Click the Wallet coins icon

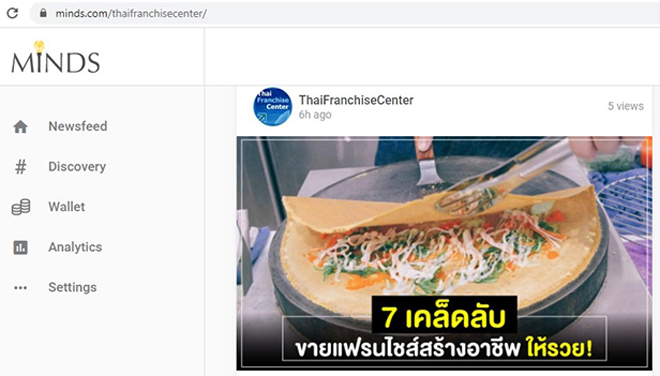coord(21,207)
